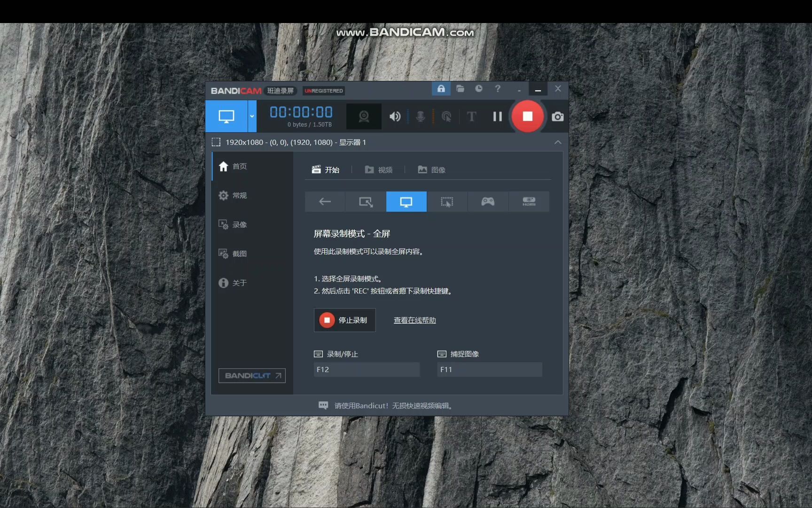This screenshot has width=812, height=508.
Task: Switch to the 开始 tab
Action: (326, 170)
